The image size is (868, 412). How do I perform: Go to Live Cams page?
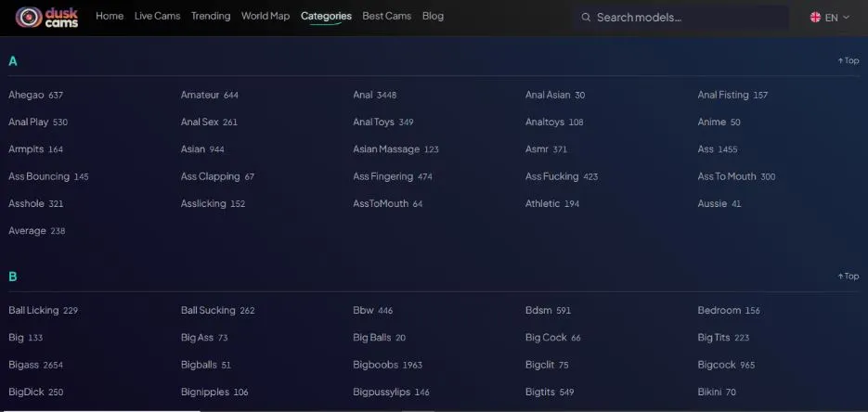[x=157, y=16]
